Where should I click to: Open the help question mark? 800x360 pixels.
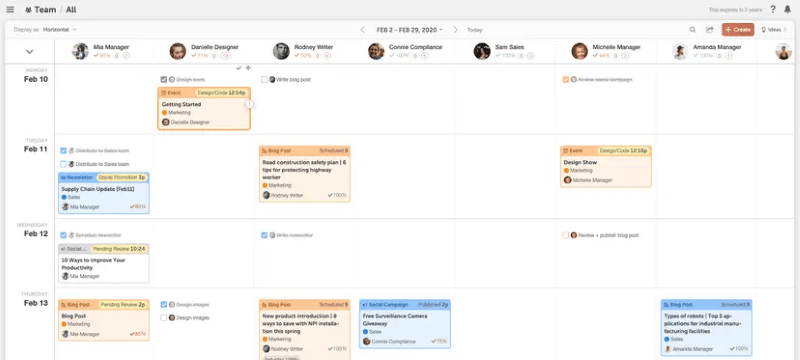773,10
